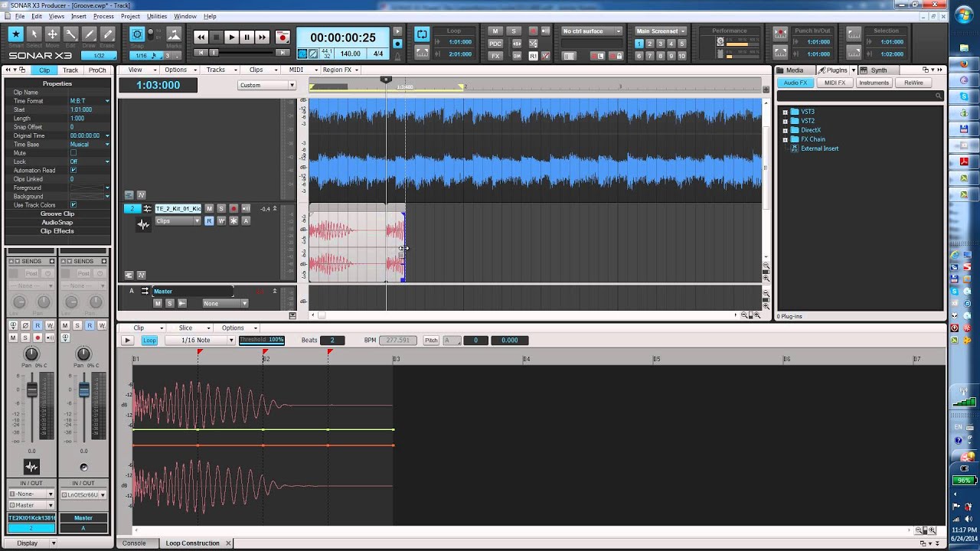Image resolution: width=980 pixels, height=551 pixels.
Task: Open the Custom track control dropdown
Action: (266, 86)
